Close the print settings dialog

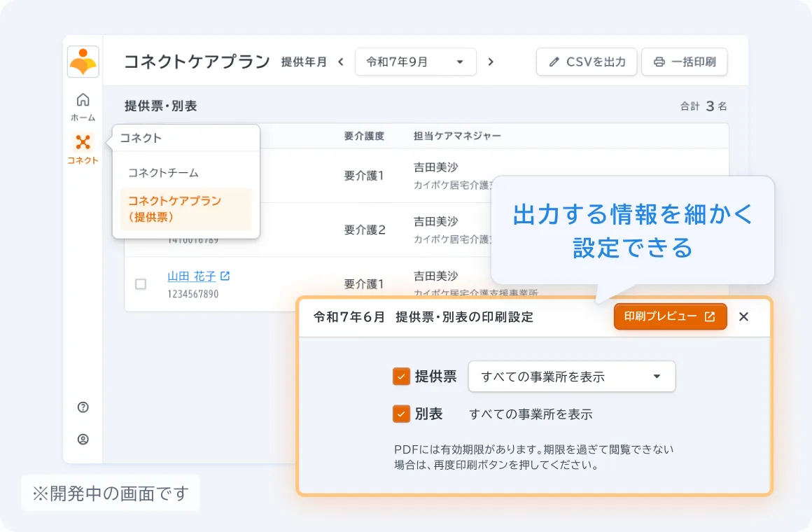[x=743, y=316]
